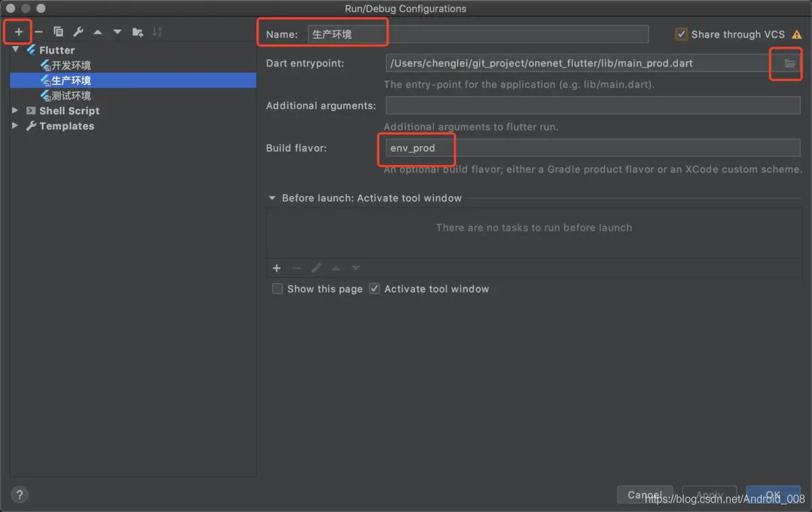Open edit templates wrench icon
The image size is (812, 512).
[78, 32]
